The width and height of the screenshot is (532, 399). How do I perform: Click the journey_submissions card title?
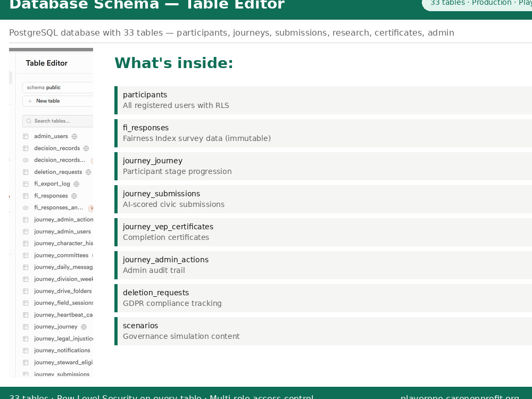tap(162, 194)
